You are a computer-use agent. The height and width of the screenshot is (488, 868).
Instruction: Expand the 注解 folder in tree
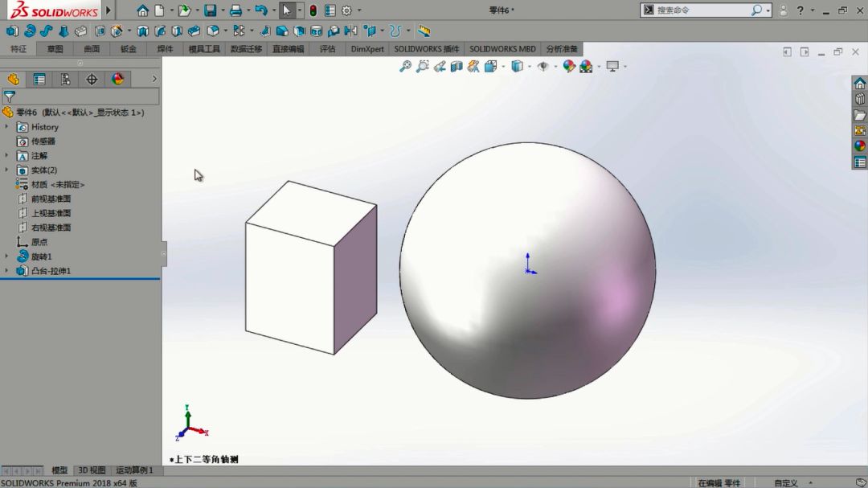coord(6,156)
